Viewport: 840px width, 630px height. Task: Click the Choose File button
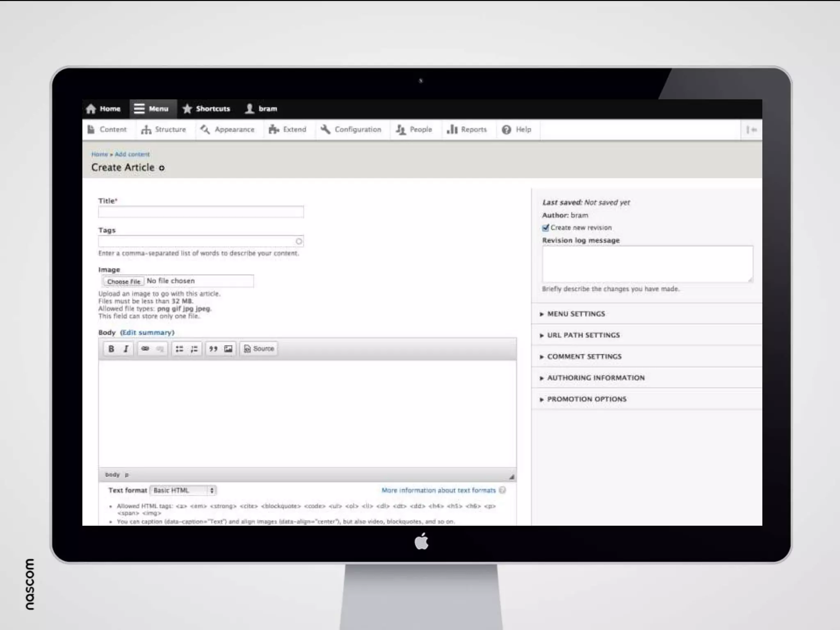coord(123,281)
